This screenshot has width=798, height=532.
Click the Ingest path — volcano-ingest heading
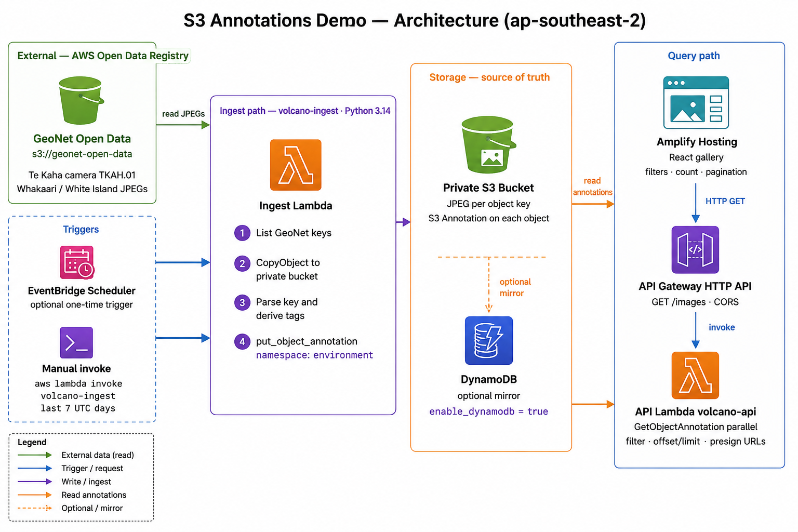pyautogui.click(x=305, y=111)
